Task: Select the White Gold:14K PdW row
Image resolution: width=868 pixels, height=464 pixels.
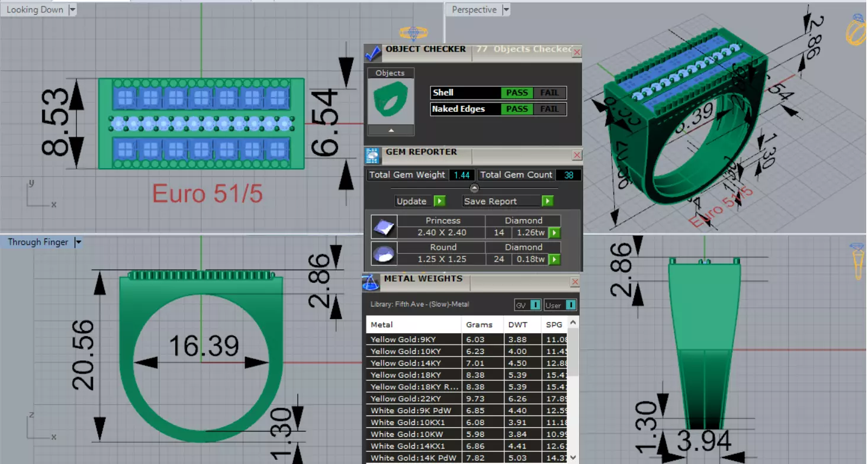Action: 467,458
